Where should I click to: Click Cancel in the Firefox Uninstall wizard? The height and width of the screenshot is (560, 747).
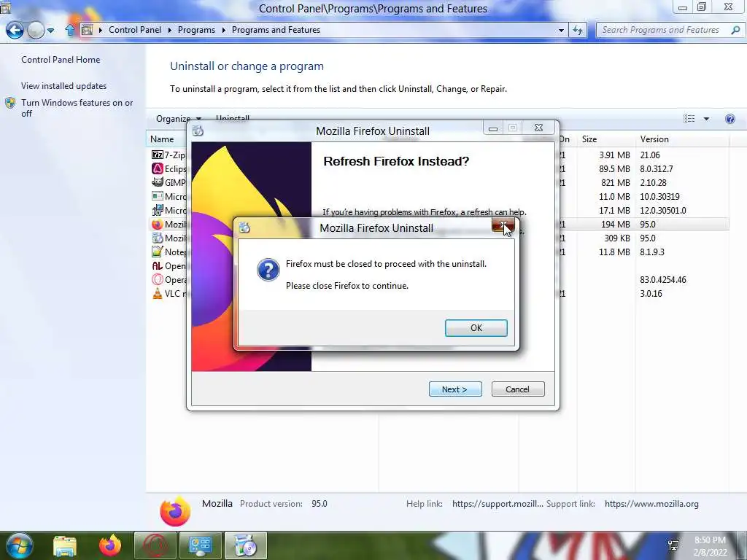[x=517, y=389]
